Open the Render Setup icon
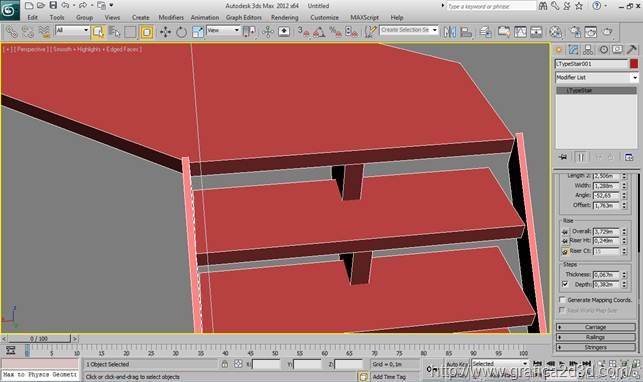The width and height of the screenshot is (643, 382). (x=575, y=32)
